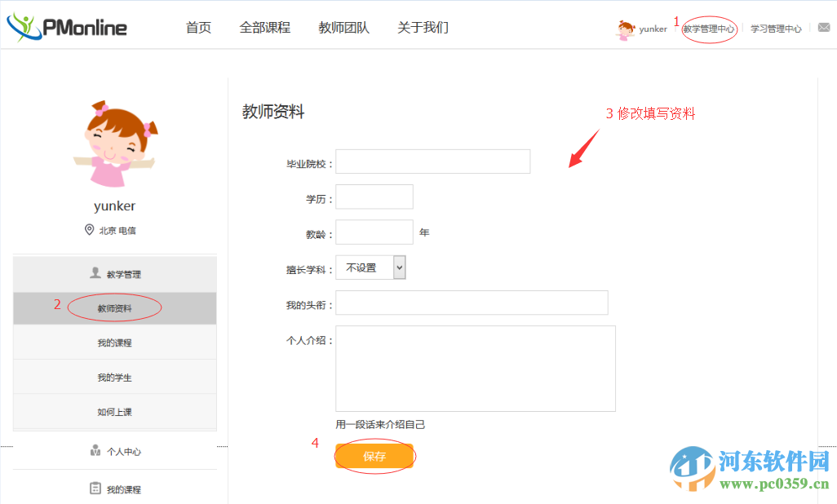Click the yunker avatar in the top bar

pyautogui.click(x=625, y=27)
